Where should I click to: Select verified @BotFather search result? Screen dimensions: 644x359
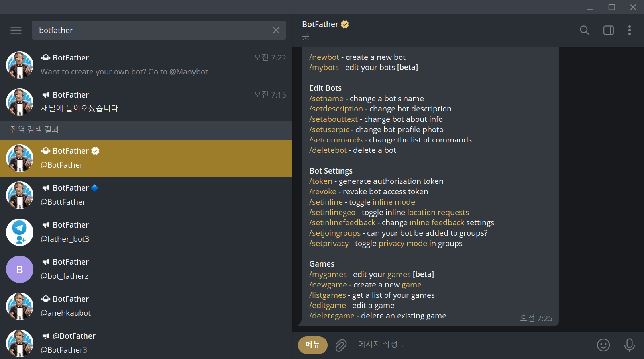click(x=146, y=158)
